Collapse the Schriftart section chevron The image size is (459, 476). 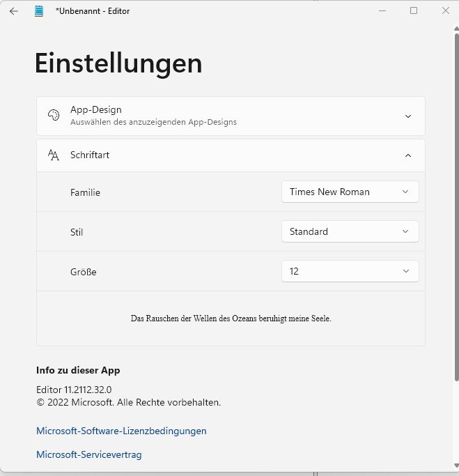point(408,155)
